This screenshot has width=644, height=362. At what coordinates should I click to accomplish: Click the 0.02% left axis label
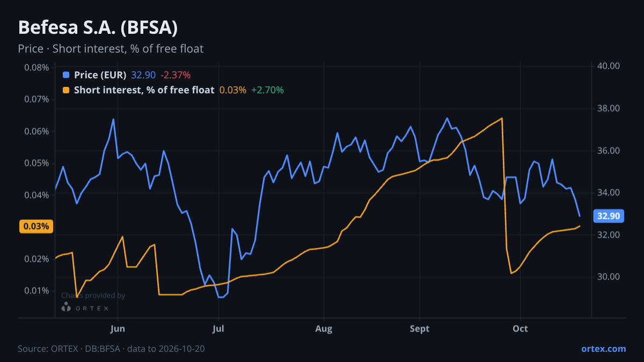36,259
